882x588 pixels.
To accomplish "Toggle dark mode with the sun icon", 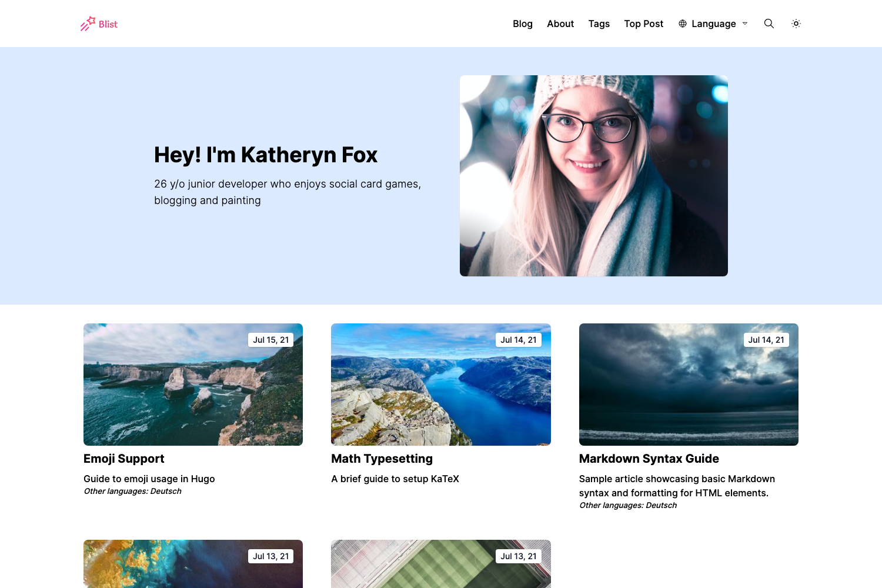I will tap(796, 24).
